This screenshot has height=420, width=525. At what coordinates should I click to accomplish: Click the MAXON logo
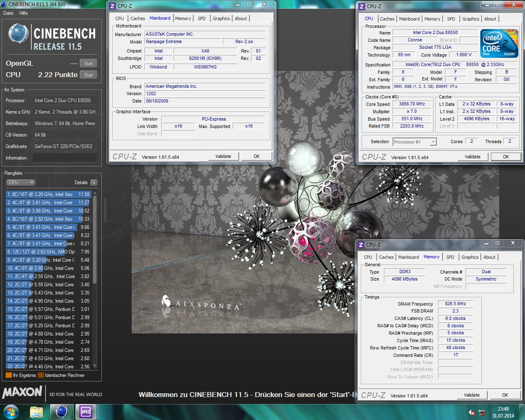(22, 393)
